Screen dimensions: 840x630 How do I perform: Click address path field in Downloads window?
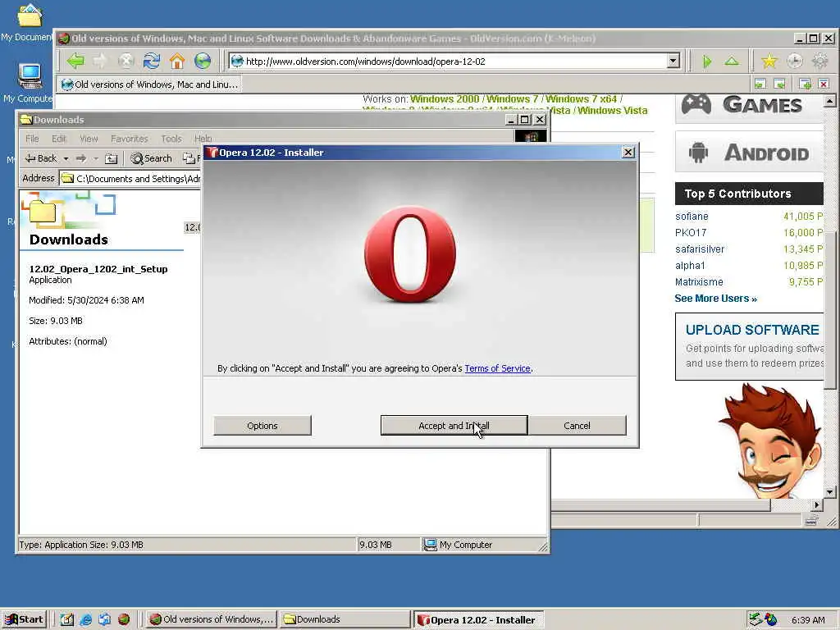point(129,178)
